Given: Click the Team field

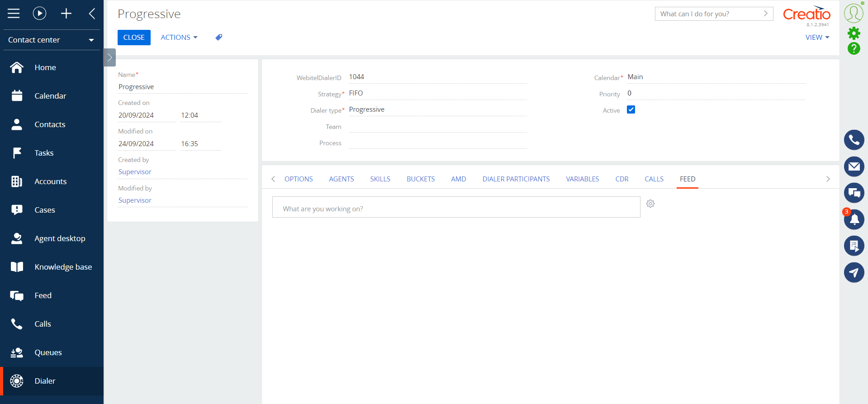Looking at the screenshot, I should (x=438, y=127).
